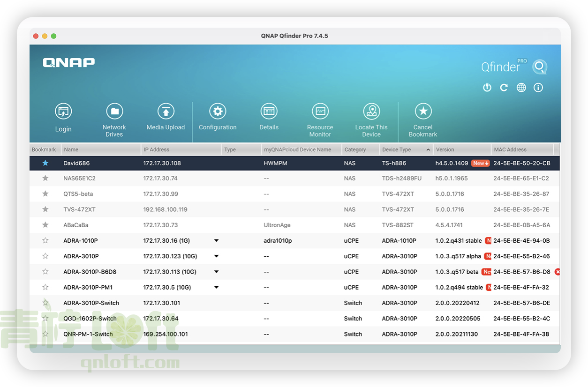Sort by the Type column header

[x=241, y=150]
